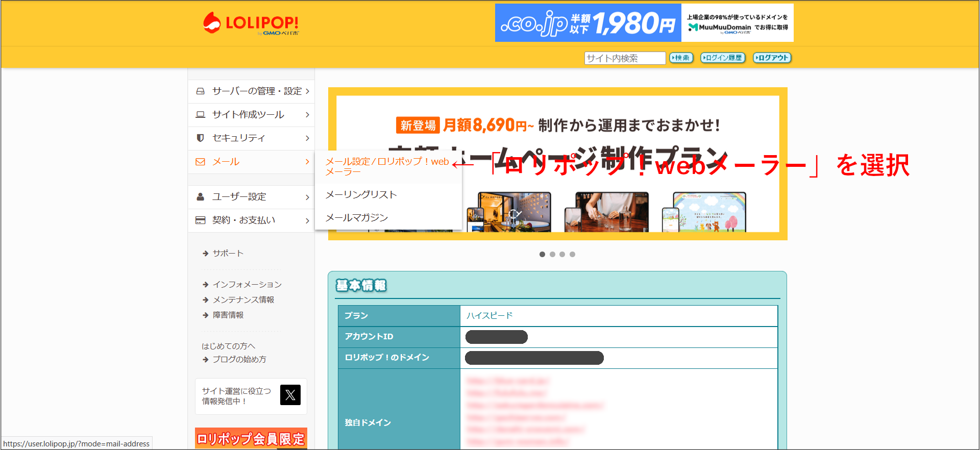Click the 基本情報 section heading
Screen dimensions: 980x450
pos(361,286)
